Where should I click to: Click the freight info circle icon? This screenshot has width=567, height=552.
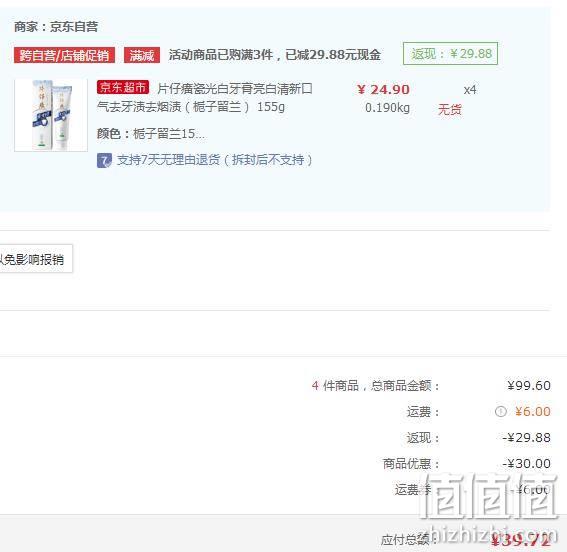[x=500, y=411]
